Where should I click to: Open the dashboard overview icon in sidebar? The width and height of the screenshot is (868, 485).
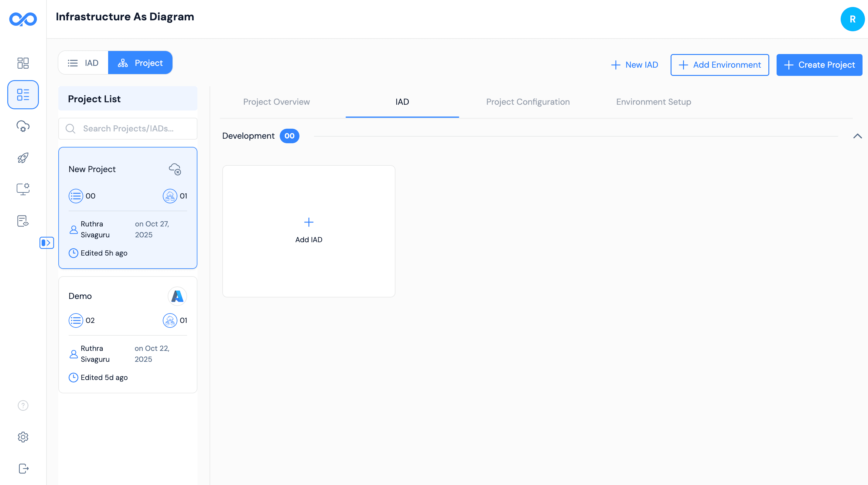tap(22, 63)
